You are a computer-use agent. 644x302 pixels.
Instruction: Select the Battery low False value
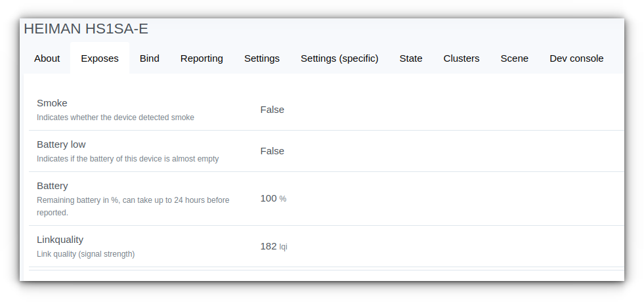272,151
